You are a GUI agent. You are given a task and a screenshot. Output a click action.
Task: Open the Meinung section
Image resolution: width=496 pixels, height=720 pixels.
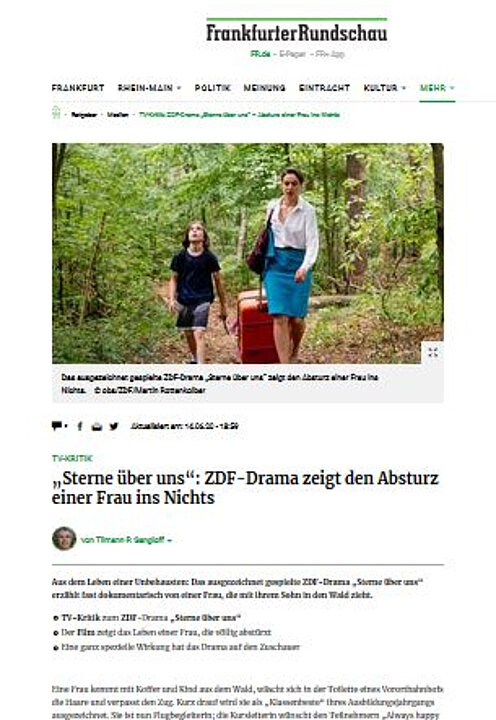click(x=264, y=88)
